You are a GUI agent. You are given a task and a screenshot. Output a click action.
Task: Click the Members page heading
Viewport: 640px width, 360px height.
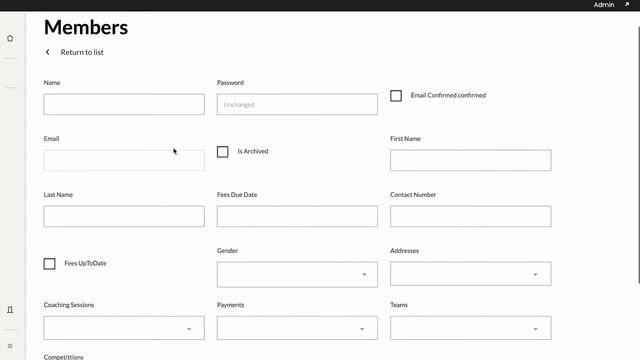(86, 27)
